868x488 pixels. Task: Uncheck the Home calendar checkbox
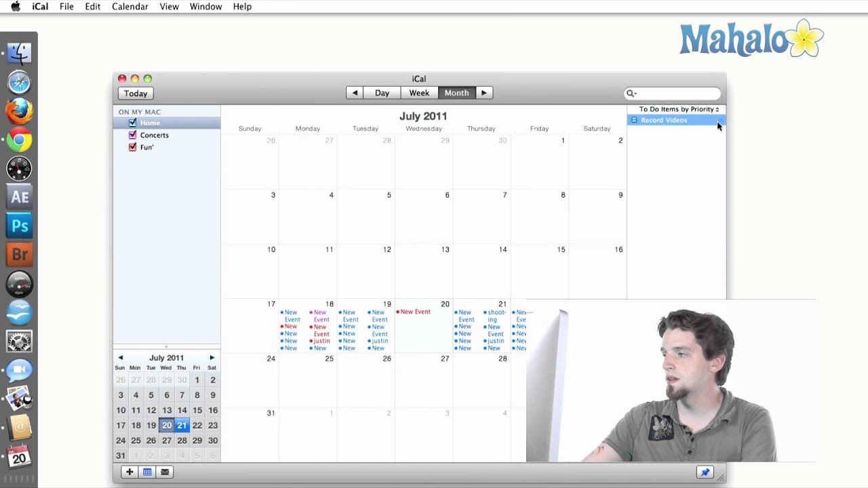click(132, 123)
